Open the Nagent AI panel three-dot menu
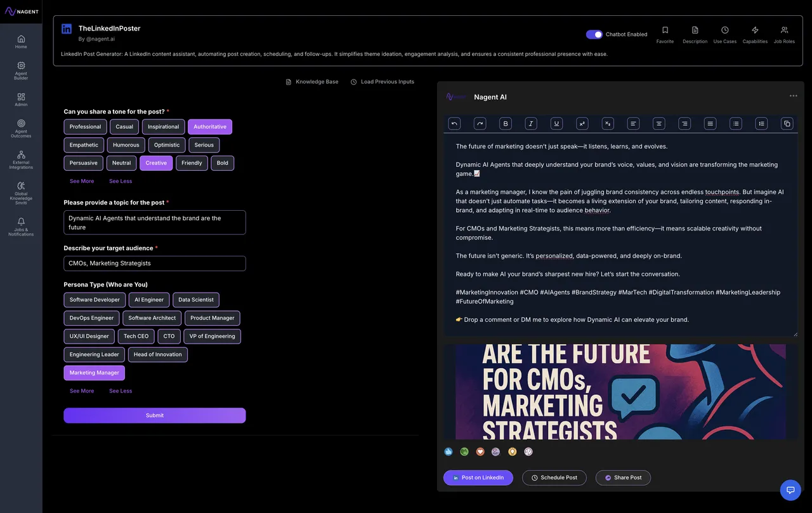Screen dimensions: 812x513 794,96
